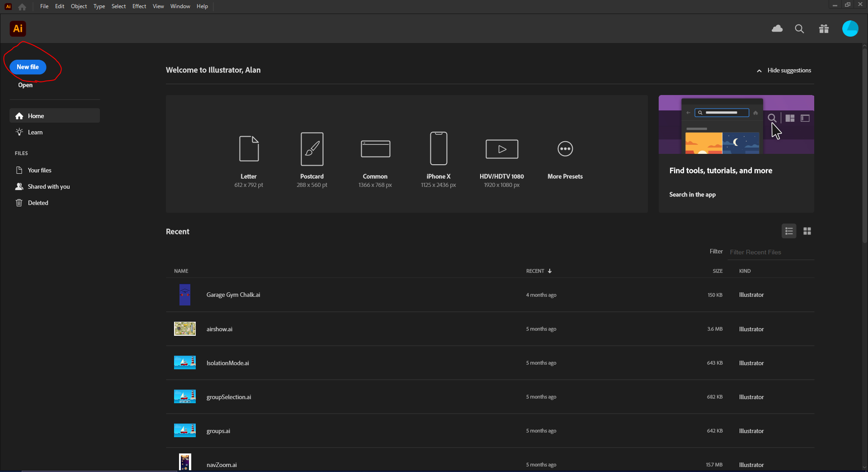Pick the HDV/HDTV 1080 preset icon

502,149
